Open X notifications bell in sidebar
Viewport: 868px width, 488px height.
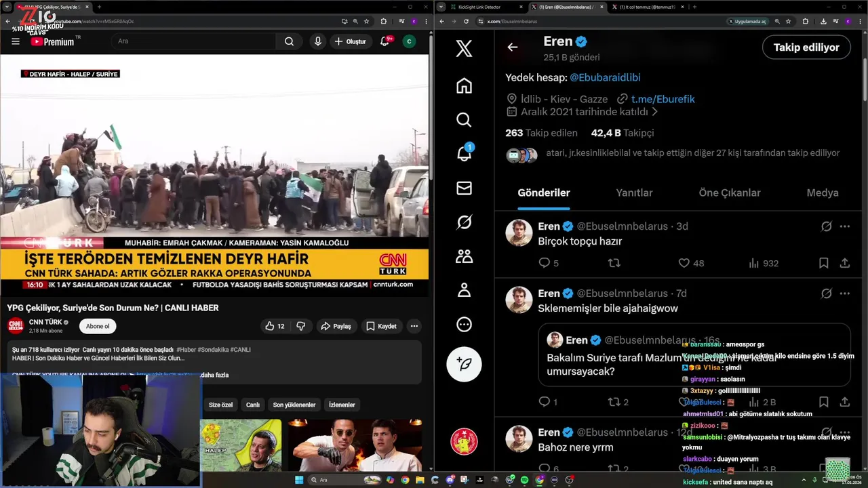tap(464, 154)
